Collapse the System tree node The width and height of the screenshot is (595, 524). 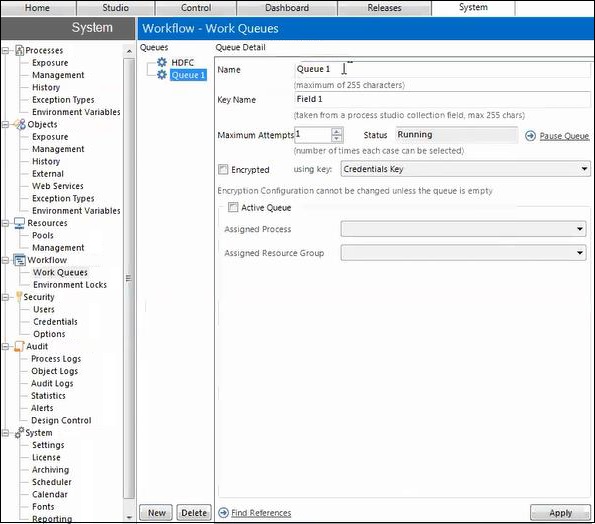(5, 433)
